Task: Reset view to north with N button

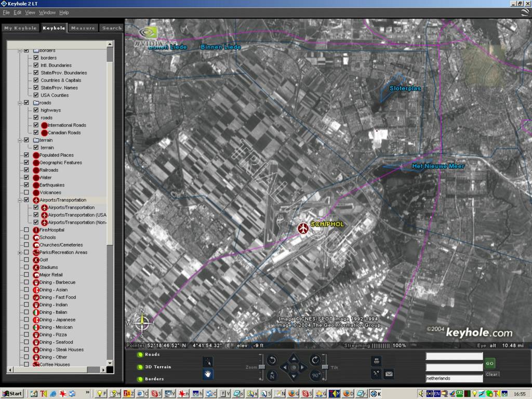Action: (x=272, y=375)
